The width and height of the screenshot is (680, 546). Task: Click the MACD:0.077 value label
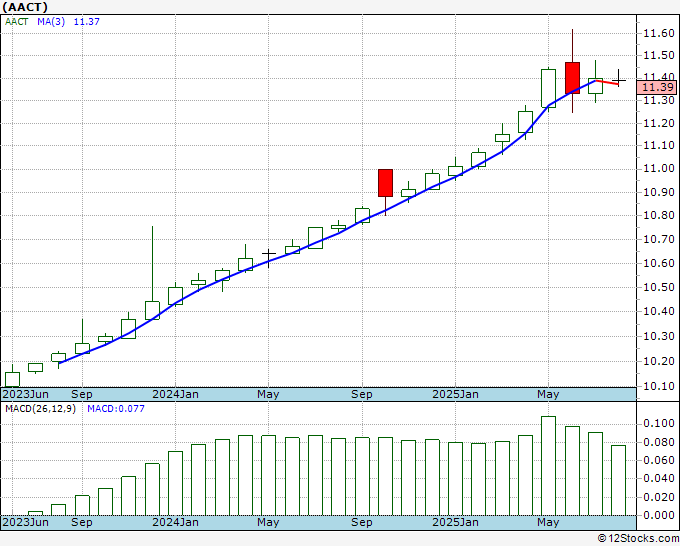(x=116, y=409)
